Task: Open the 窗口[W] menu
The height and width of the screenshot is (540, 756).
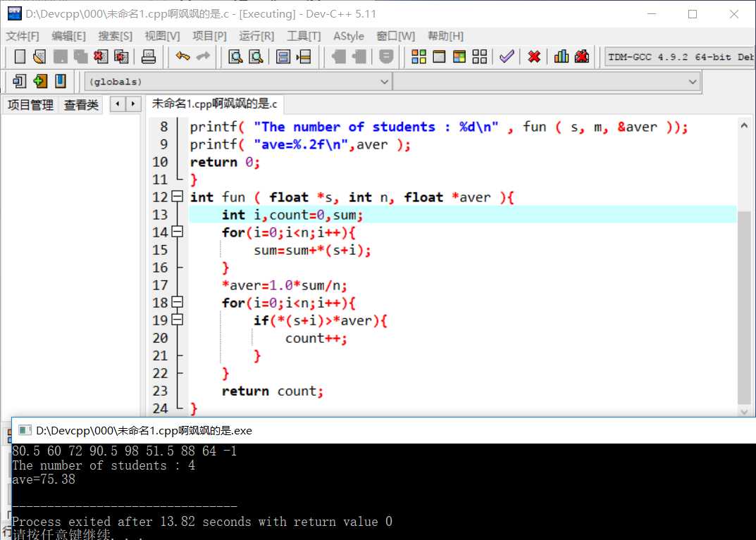Action: tap(395, 36)
